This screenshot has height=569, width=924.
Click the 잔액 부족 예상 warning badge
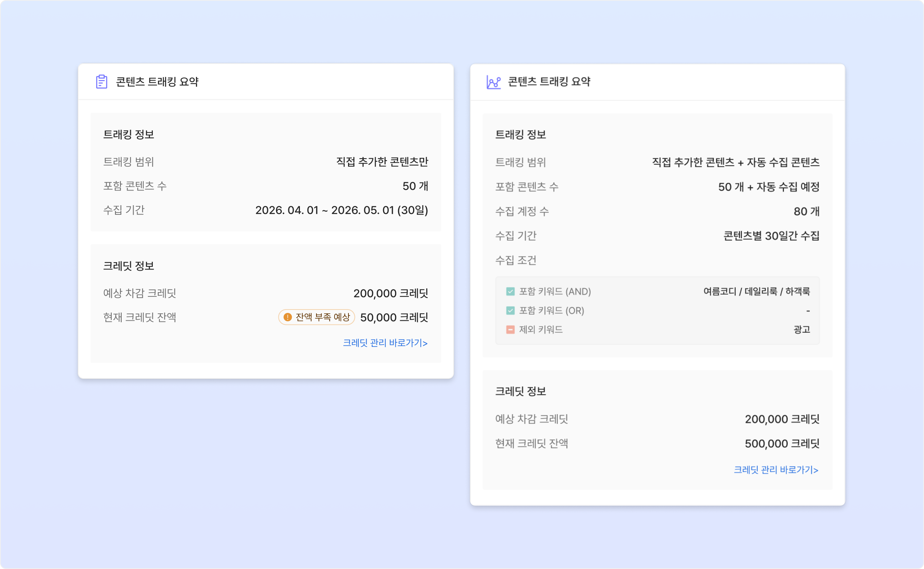tap(316, 317)
